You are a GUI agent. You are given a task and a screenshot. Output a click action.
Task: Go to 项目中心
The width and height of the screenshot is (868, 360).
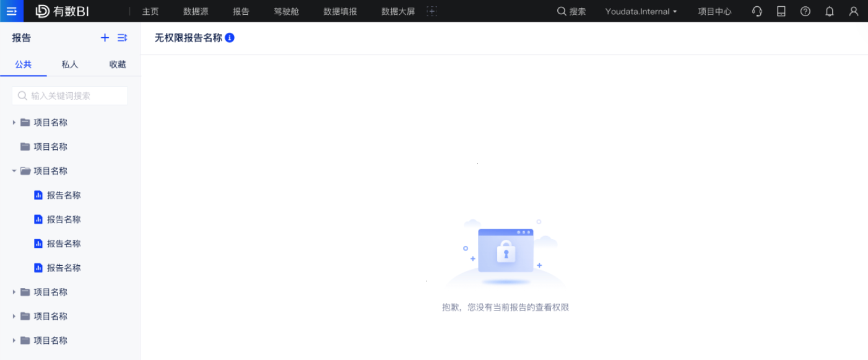(x=714, y=11)
